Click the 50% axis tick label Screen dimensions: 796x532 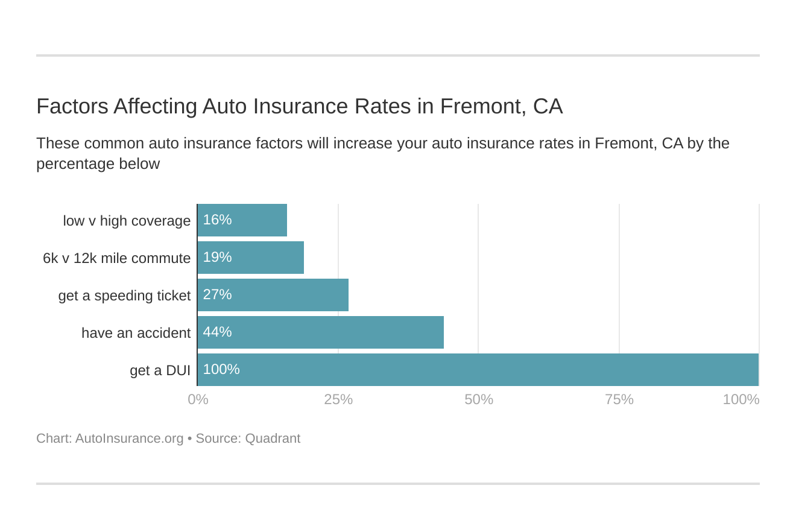click(x=479, y=399)
